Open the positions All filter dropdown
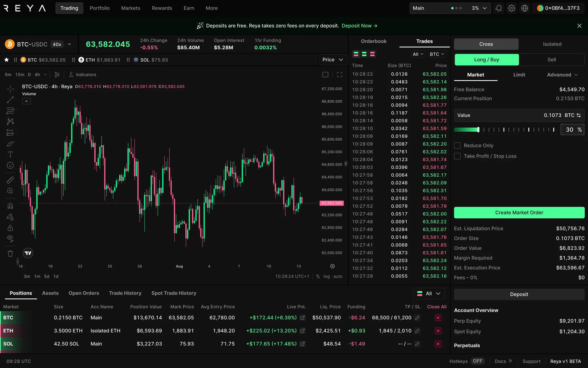 429,294
